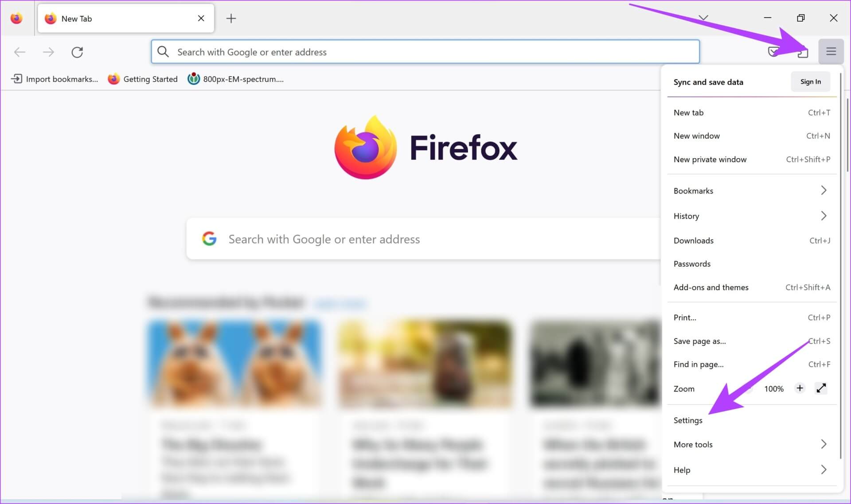The image size is (851, 504).
Task: Reset zoom by clicking 100%
Action: 774,389
